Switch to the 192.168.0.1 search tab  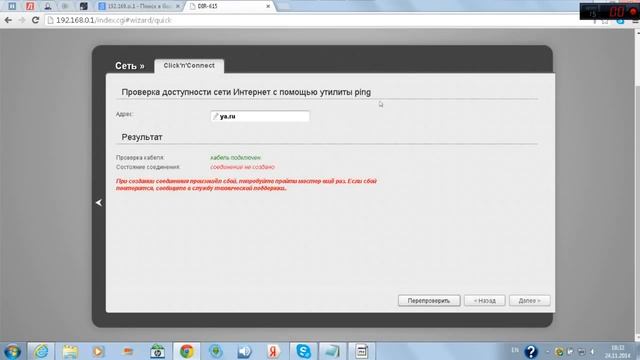click(x=140, y=6)
